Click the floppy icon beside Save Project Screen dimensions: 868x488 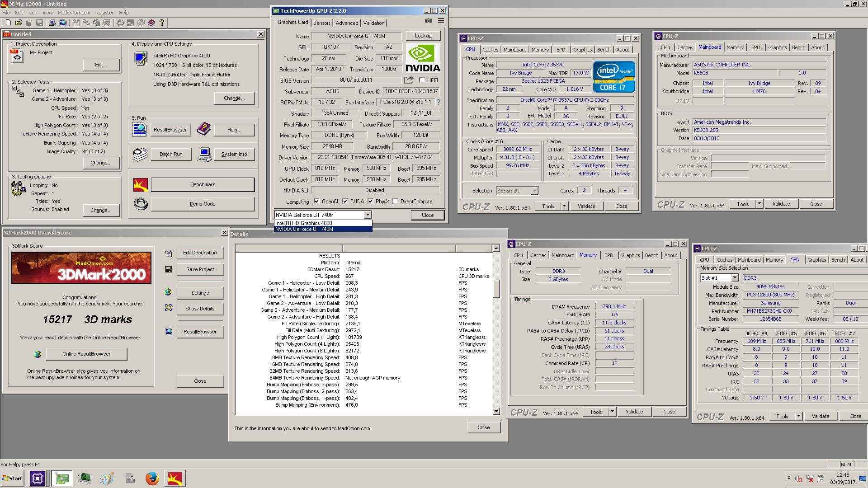[x=168, y=269]
